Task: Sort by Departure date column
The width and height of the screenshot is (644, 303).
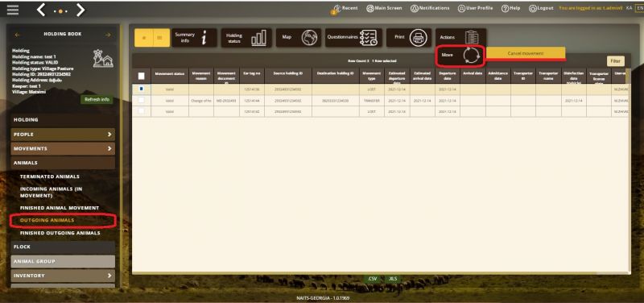Action: coord(448,76)
